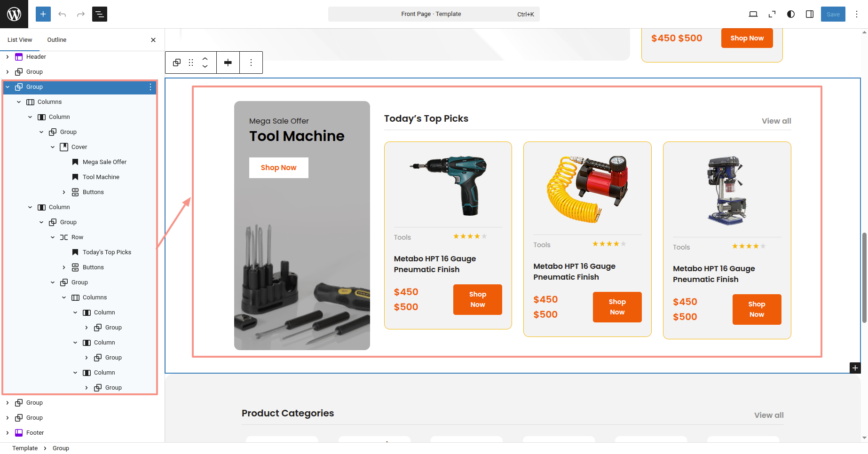This screenshot has height=454, width=868.
Task: Toggle the Document Overview list view
Action: click(x=100, y=14)
